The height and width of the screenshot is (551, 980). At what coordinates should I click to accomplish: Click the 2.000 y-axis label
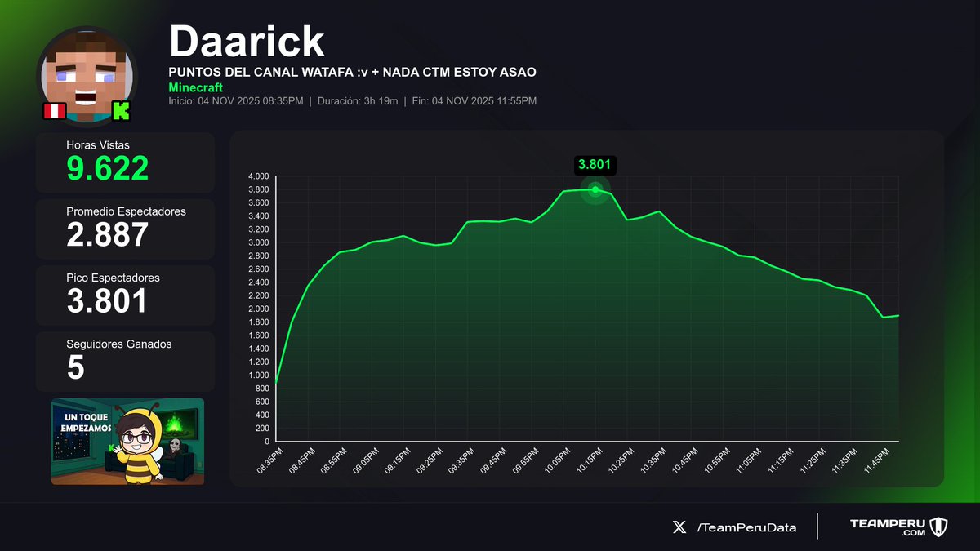258,309
